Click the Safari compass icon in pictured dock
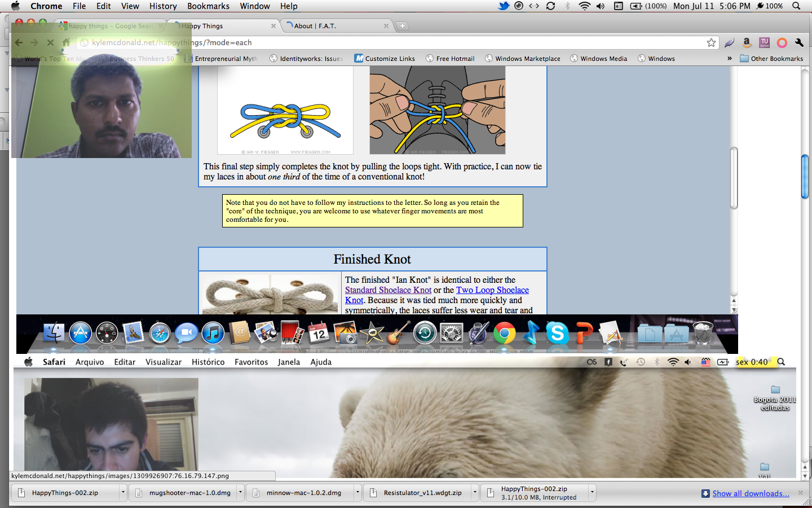This screenshot has height=508, width=812. point(160,333)
